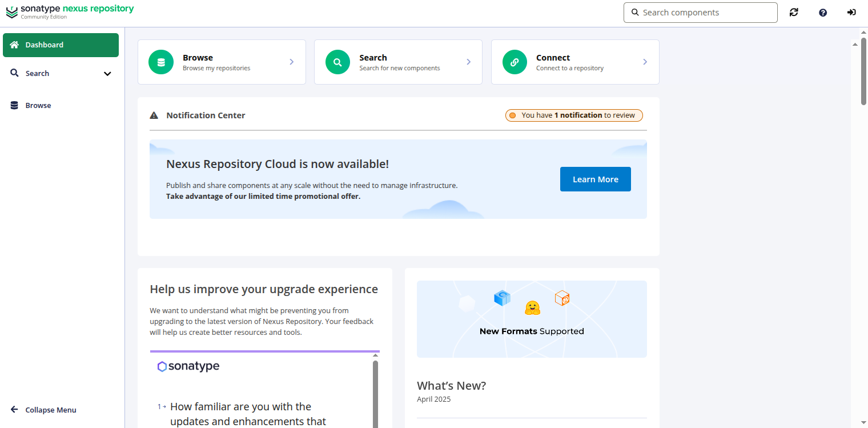The width and height of the screenshot is (868, 428).
Task: Click the chevron arrow on Search card
Action: (468, 62)
